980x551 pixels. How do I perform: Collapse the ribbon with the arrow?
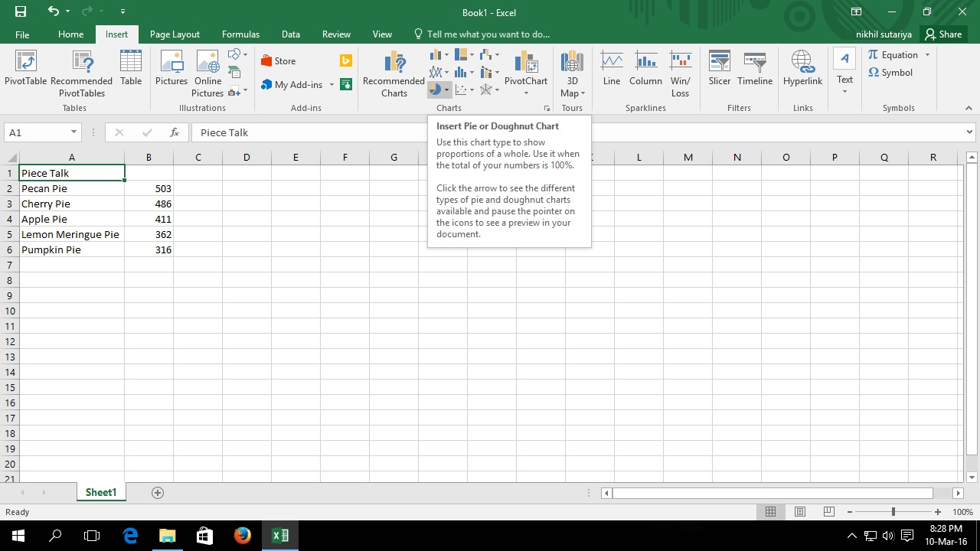pyautogui.click(x=968, y=108)
